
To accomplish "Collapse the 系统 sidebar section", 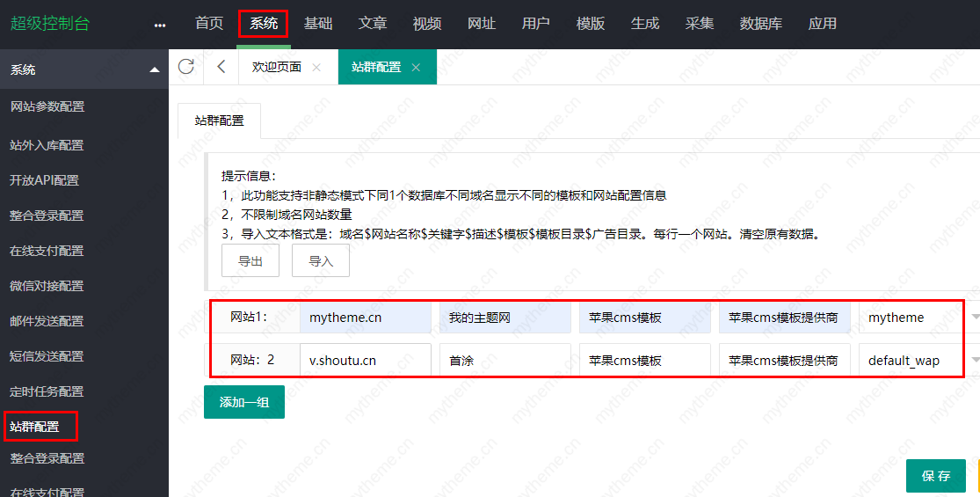I will pyautogui.click(x=155, y=69).
